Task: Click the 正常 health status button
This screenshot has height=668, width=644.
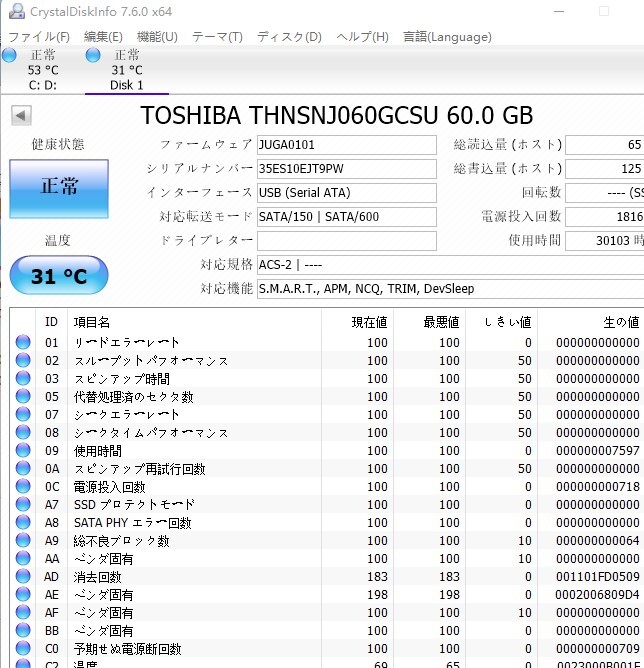Action: tap(59, 189)
